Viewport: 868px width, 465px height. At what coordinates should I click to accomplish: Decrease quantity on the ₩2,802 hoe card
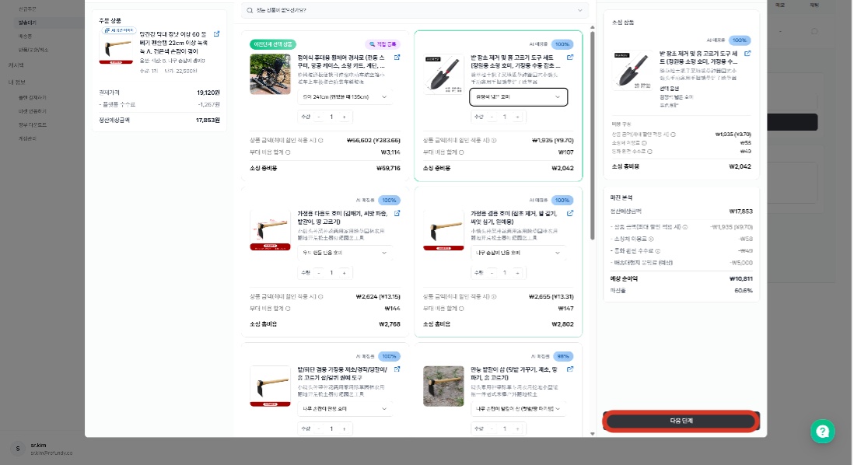point(492,273)
